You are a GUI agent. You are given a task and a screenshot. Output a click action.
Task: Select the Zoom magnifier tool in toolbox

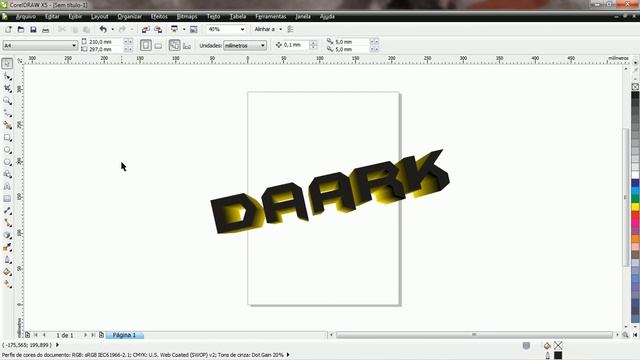tap(7, 101)
